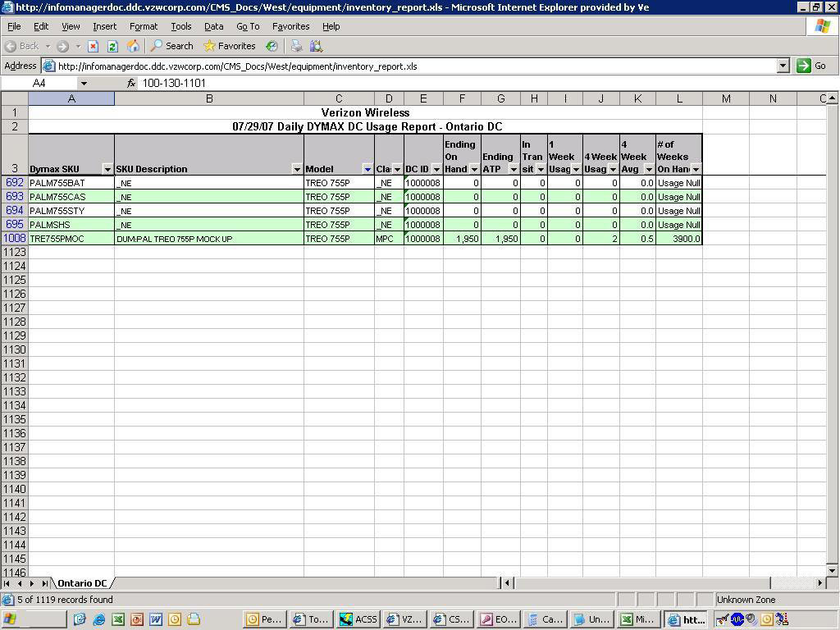Open the Favorites menu
The image size is (840, 630).
click(291, 26)
